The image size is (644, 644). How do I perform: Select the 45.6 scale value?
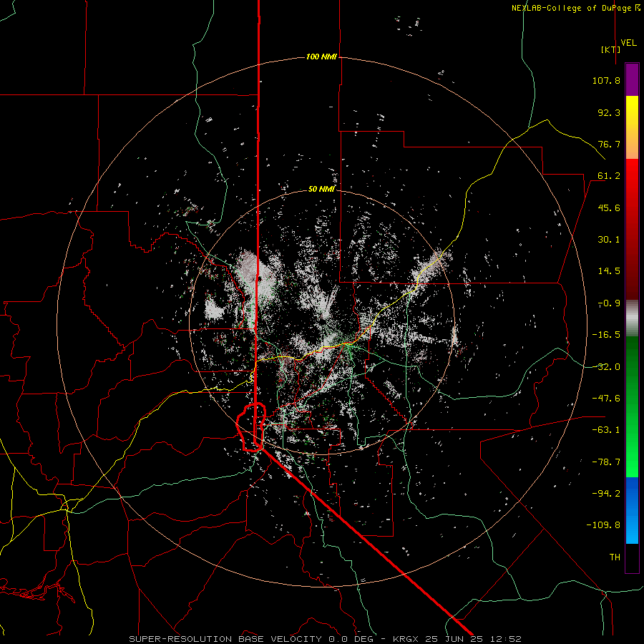609,208
